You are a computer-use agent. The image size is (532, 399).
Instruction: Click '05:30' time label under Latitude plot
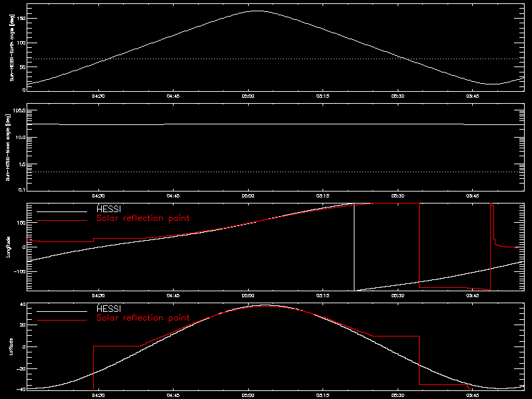[398, 395]
